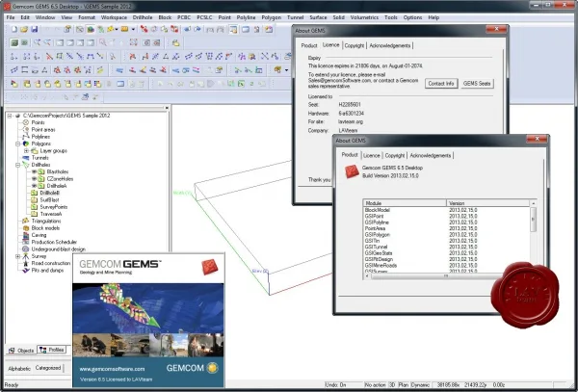Select the GSIPolygon row in module list
Screen dimensions: 578x392
tap(446, 234)
